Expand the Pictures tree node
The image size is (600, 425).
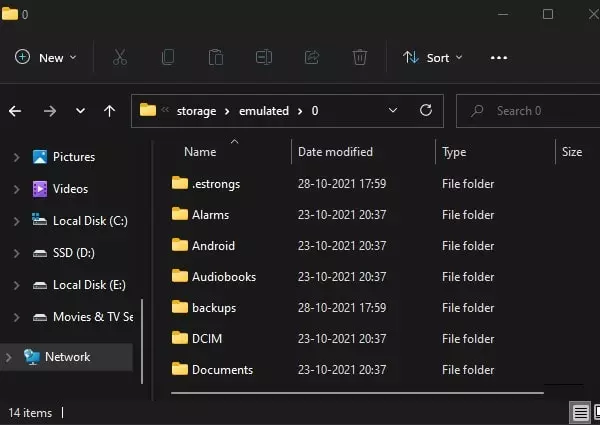click(16, 157)
